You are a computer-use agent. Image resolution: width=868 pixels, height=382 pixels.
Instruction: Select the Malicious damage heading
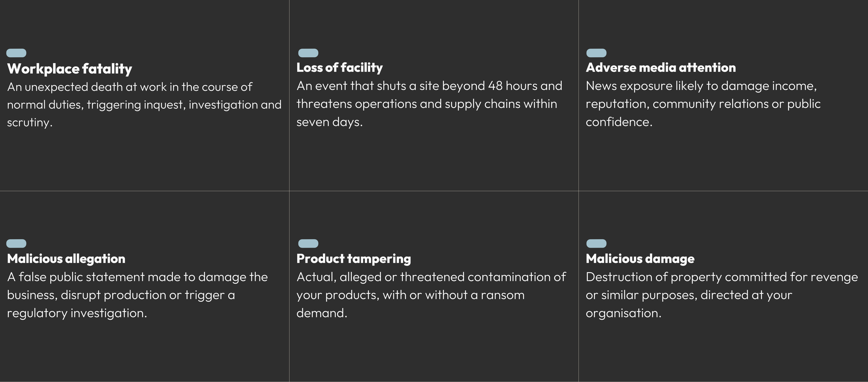click(x=640, y=259)
